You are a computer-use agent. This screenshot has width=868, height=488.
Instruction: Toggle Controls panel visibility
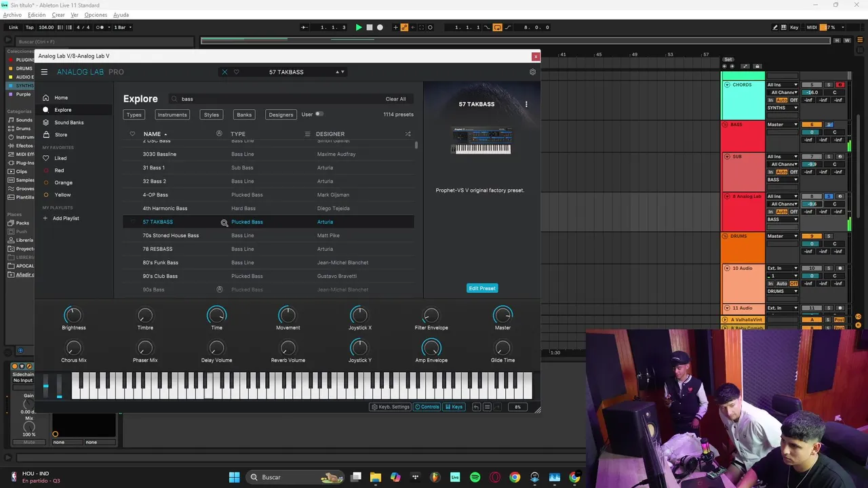click(x=427, y=407)
